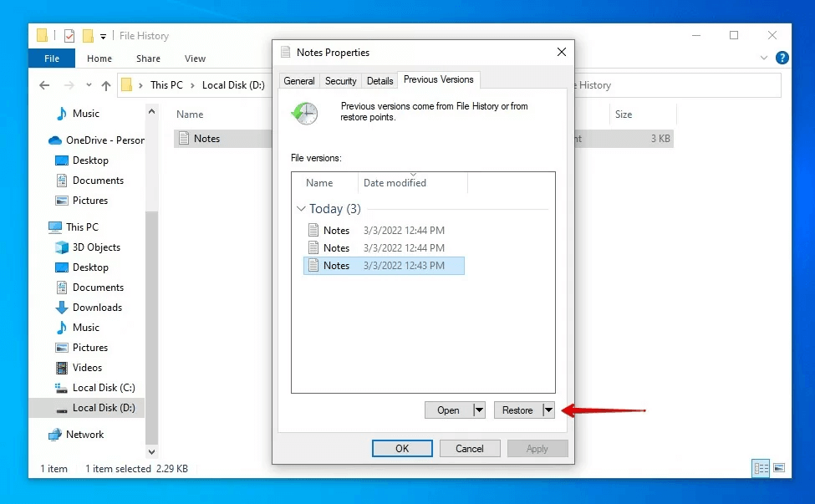The image size is (815, 504).
Task: Click the OK button
Action: coord(402,449)
